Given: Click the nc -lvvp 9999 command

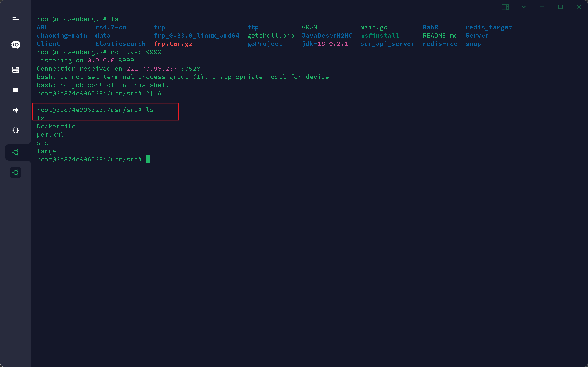Looking at the screenshot, I should pos(136,52).
